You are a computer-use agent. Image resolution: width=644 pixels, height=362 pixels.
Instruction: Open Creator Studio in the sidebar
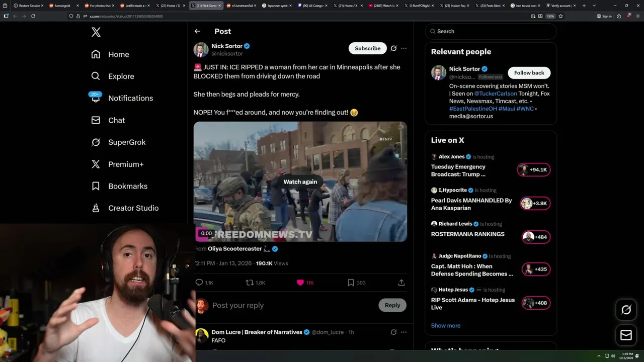click(125, 208)
